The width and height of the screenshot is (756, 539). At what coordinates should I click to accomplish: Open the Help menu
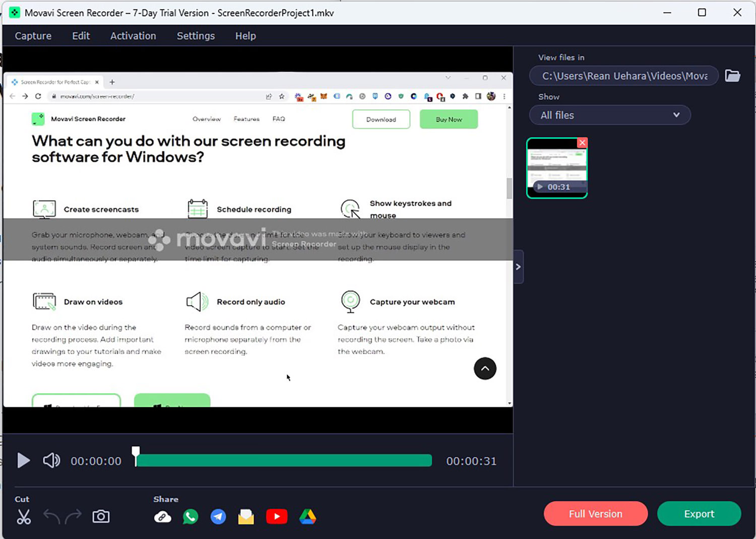(x=245, y=36)
